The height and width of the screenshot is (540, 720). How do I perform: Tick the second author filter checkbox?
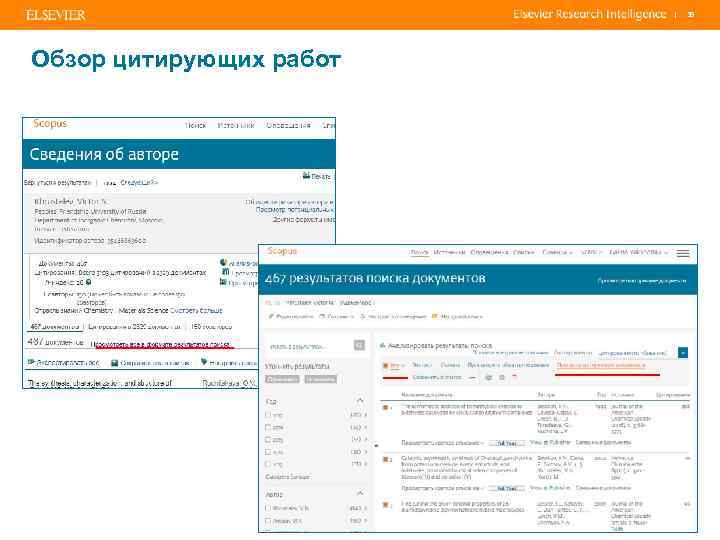tap(268, 521)
